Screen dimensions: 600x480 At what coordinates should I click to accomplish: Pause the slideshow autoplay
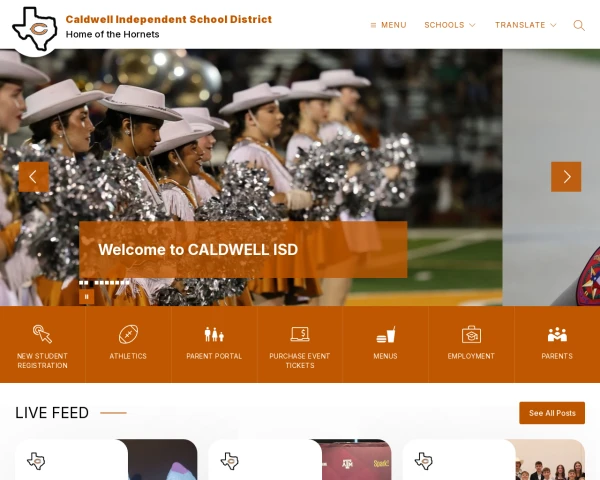point(86,296)
